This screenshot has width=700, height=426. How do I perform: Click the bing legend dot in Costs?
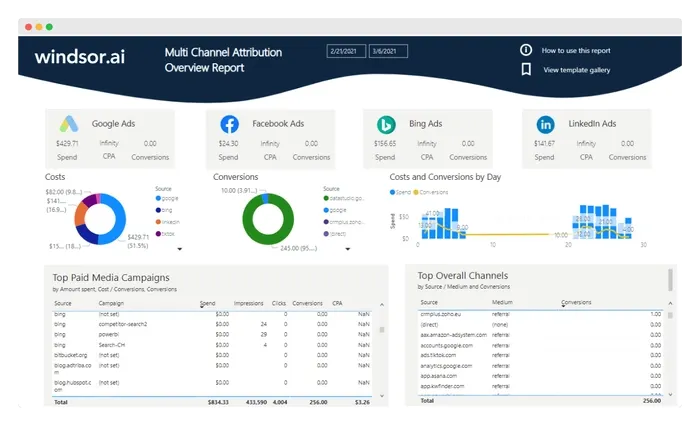pyautogui.click(x=158, y=210)
